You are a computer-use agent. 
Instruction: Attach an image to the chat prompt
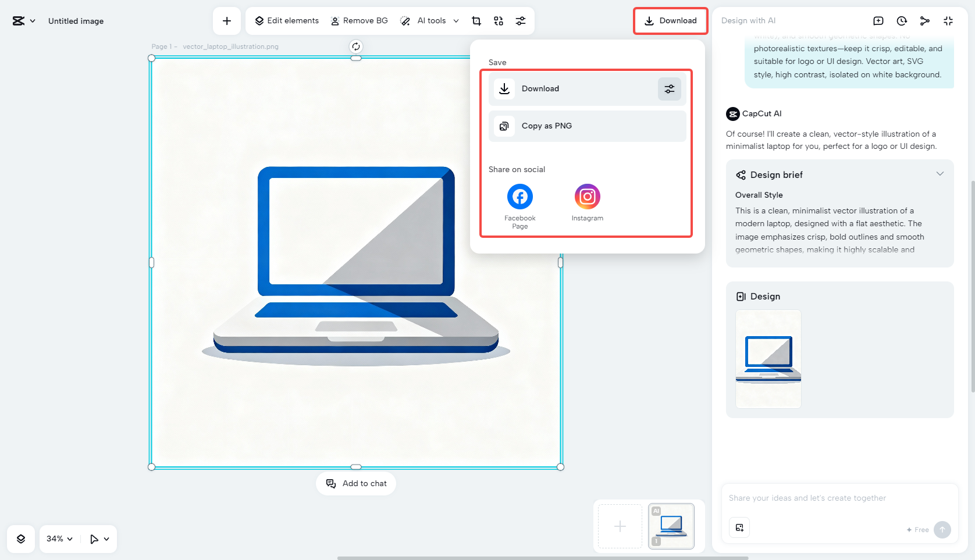(x=739, y=527)
